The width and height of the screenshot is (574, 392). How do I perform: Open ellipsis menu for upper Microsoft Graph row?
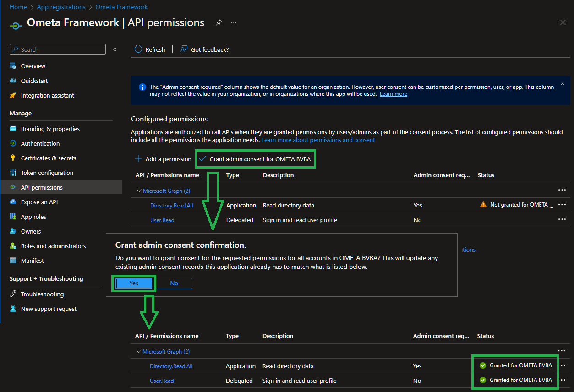coord(562,190)
